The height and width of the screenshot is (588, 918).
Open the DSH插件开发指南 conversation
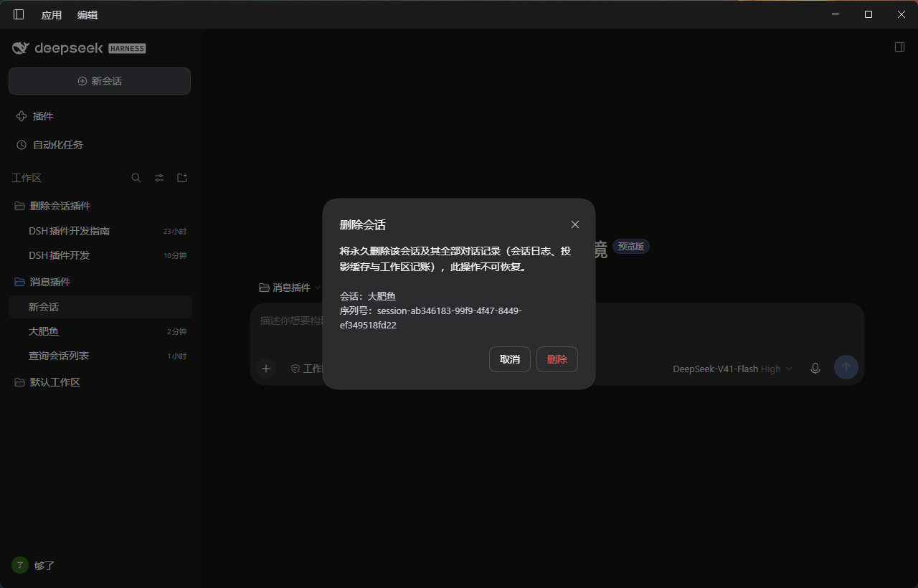click(x=100, y=231)
